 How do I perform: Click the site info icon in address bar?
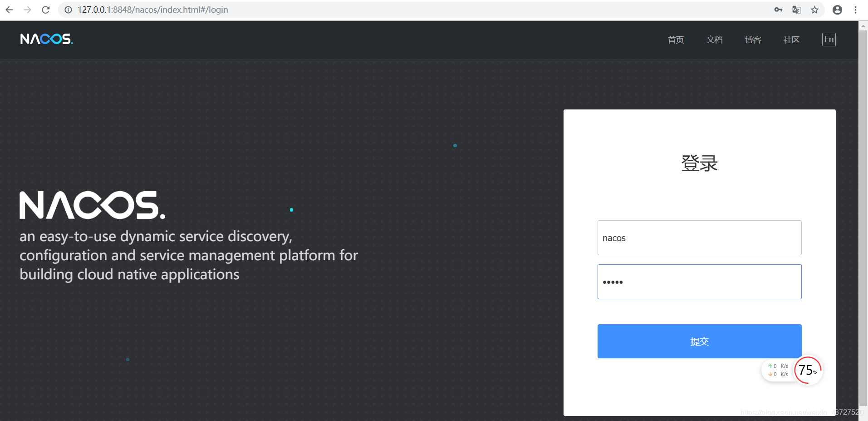point(68,10)
